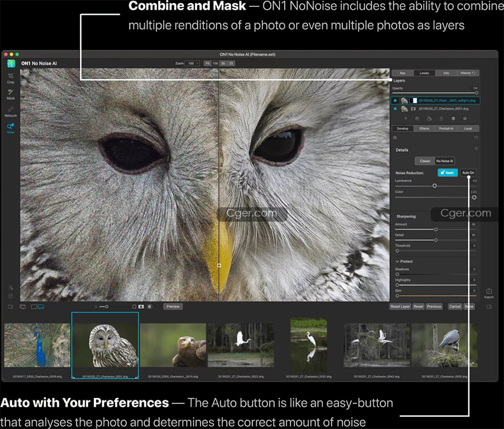The image size is (504, 429).
Task: Set zoom to Fit
Action: click(x=207, y=64)
